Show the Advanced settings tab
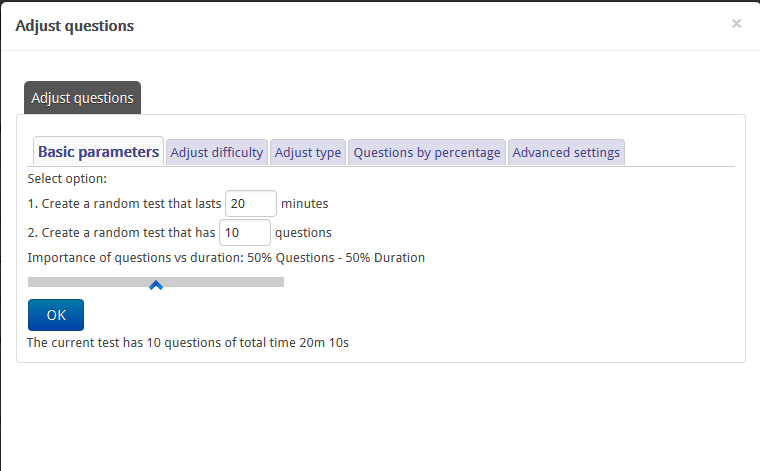This screenshot has width=760, height=471. [x=566, y=153]
